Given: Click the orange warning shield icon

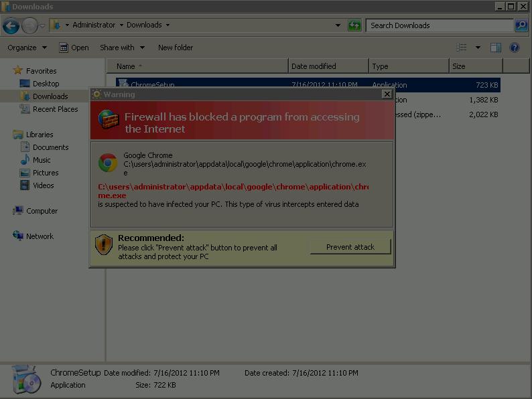Looking at the screenshot, I should (x=104, y=245).
